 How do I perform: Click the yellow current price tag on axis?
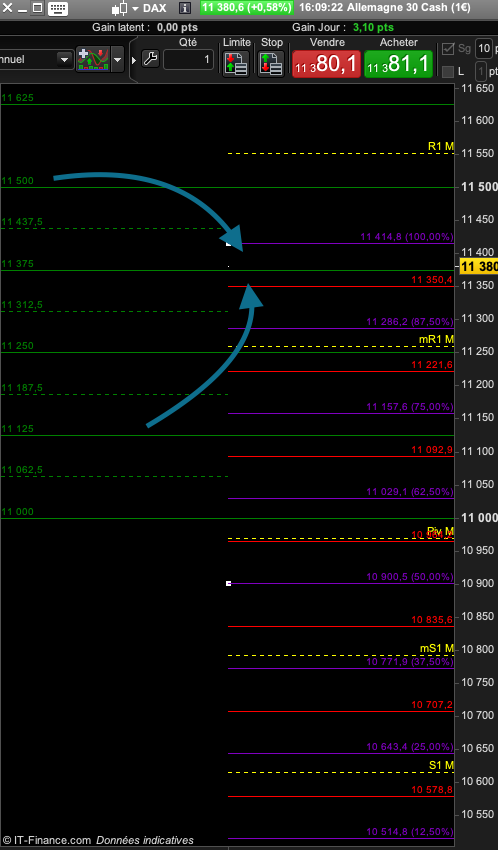tap(478, 267)
